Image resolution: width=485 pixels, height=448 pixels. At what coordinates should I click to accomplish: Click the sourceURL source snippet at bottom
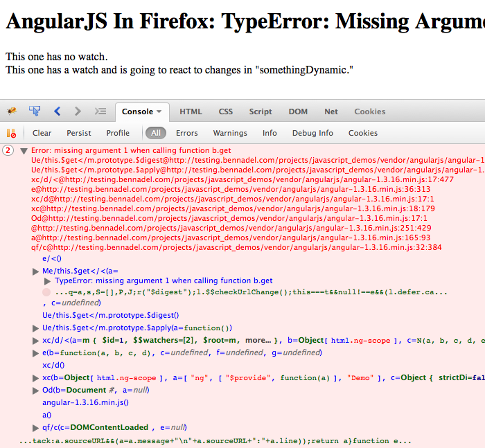click(215, 441)
